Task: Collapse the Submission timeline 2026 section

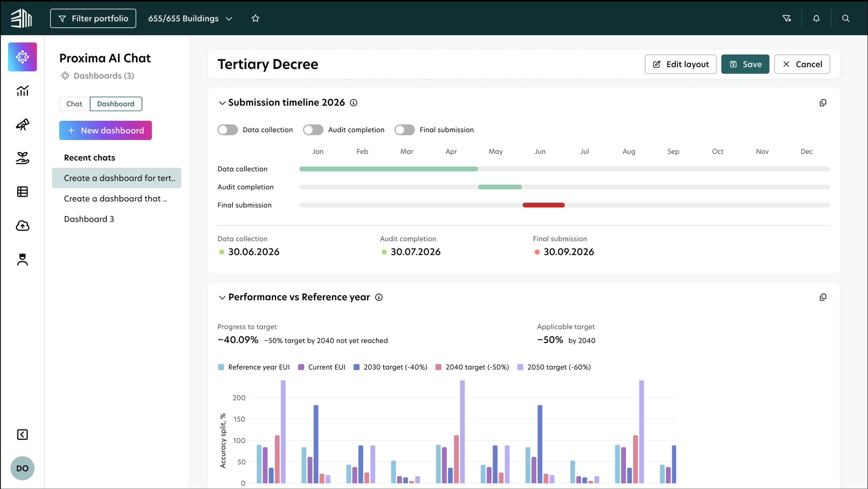Action: [222, 103]
